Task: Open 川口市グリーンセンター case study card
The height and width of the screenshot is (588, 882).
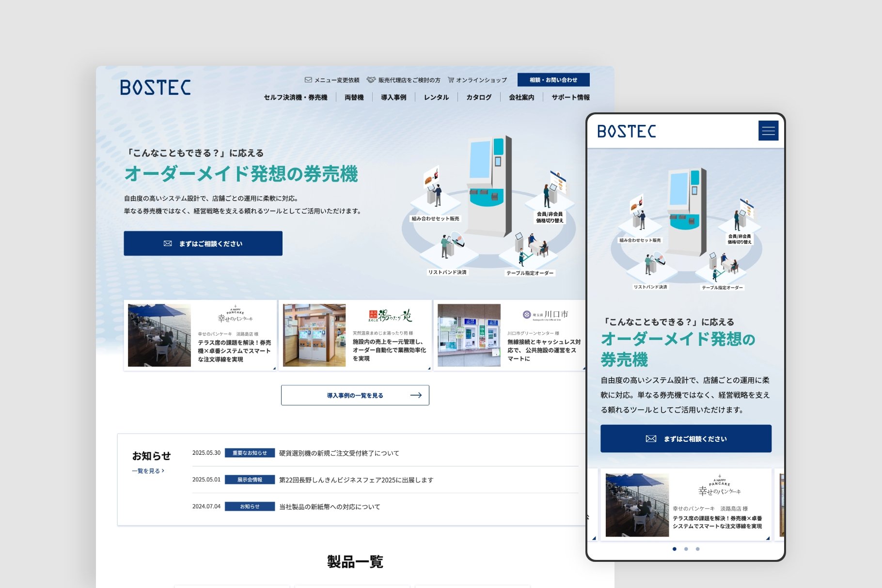Action: pyautogui.click(x=510, y=335)
